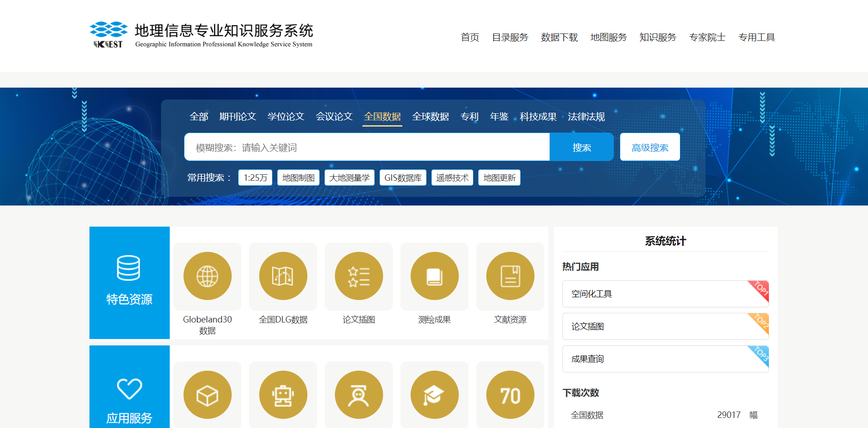Screen dimensions: 868x428
Task: Click the 论文插图 star-list icon
Action: click(359, 276)
